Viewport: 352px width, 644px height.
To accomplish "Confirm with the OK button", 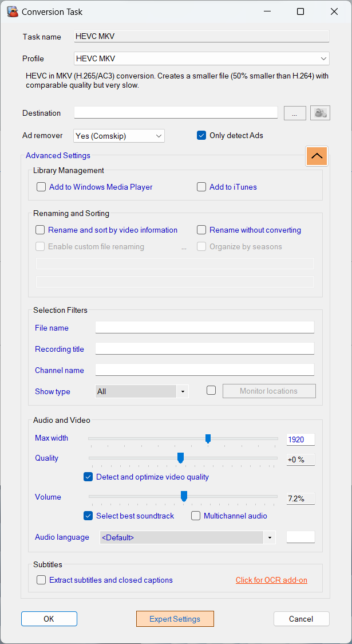I will point(49,619).
